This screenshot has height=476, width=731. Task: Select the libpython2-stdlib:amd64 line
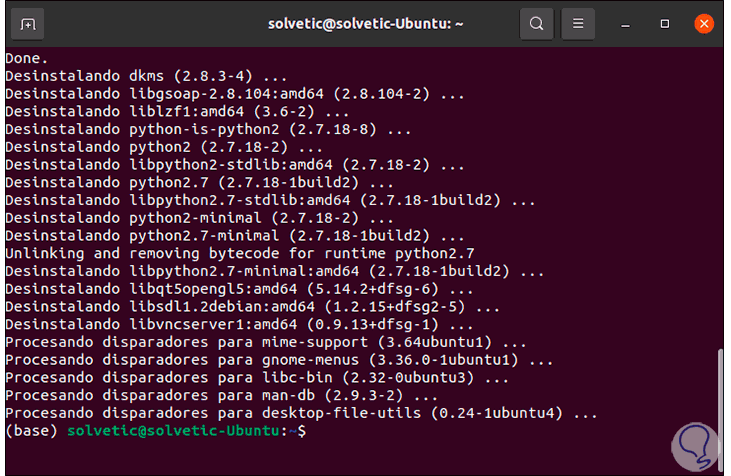tap(235, 165)
